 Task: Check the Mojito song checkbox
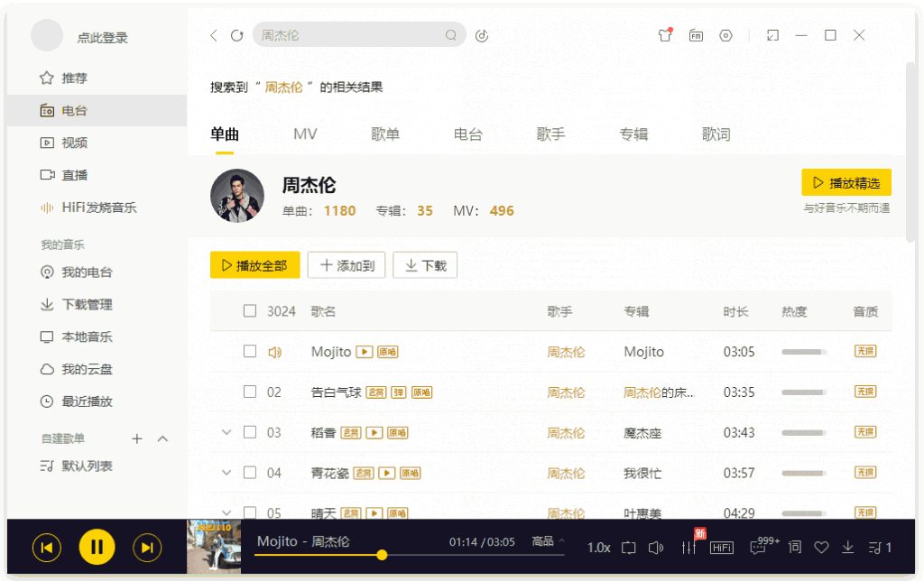click(250, 351)
